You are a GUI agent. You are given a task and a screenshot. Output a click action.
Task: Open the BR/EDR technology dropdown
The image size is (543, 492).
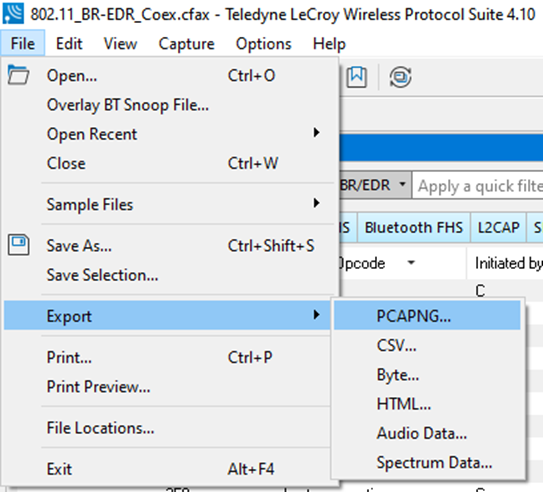point(375,185)
